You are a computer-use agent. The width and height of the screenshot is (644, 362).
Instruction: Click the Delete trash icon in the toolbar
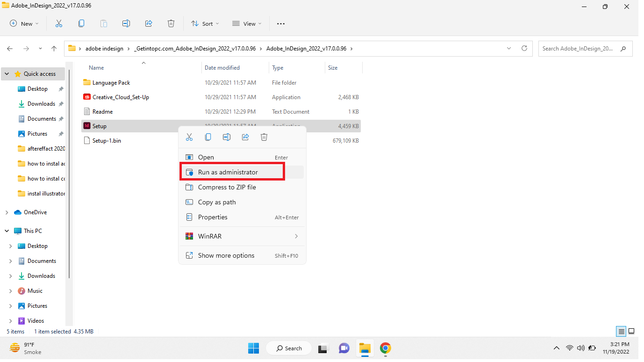(171, 23)
